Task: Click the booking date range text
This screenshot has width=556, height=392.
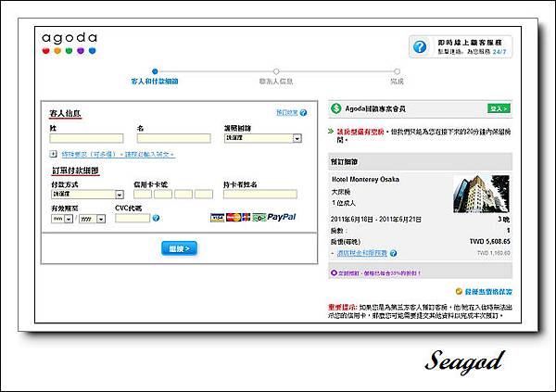Action: (x=376, y=220)
